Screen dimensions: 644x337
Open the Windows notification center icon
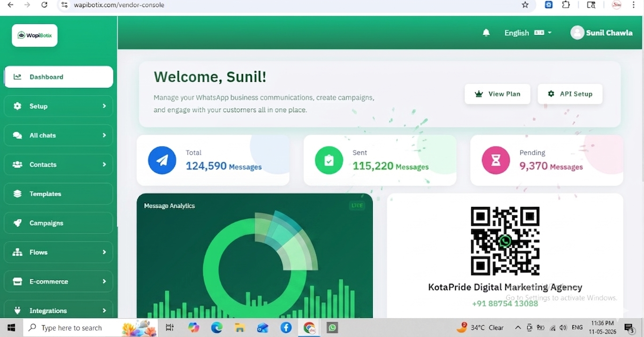pos(629,328)
